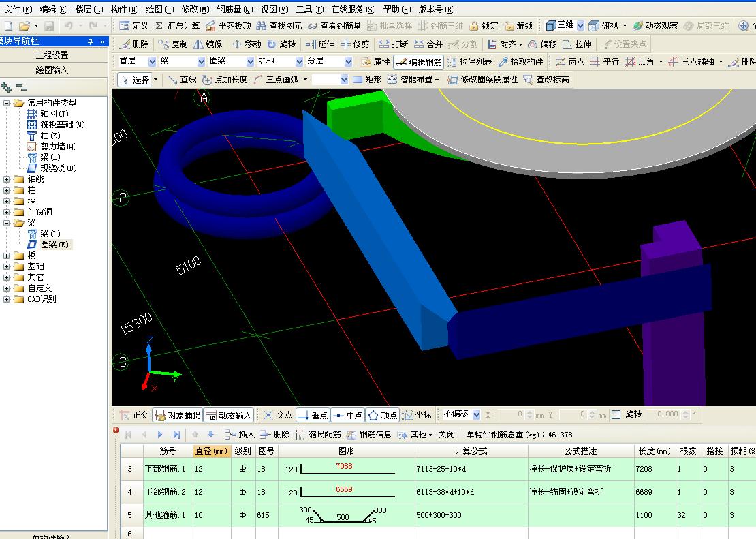Click the 解锁 unlock icon

[x=509, y=26]
